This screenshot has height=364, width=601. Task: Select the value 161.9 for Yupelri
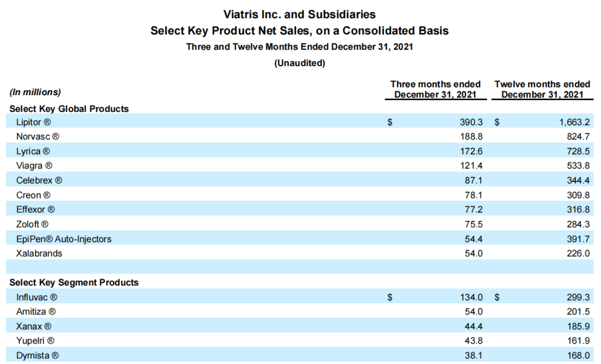click(578, 341)
